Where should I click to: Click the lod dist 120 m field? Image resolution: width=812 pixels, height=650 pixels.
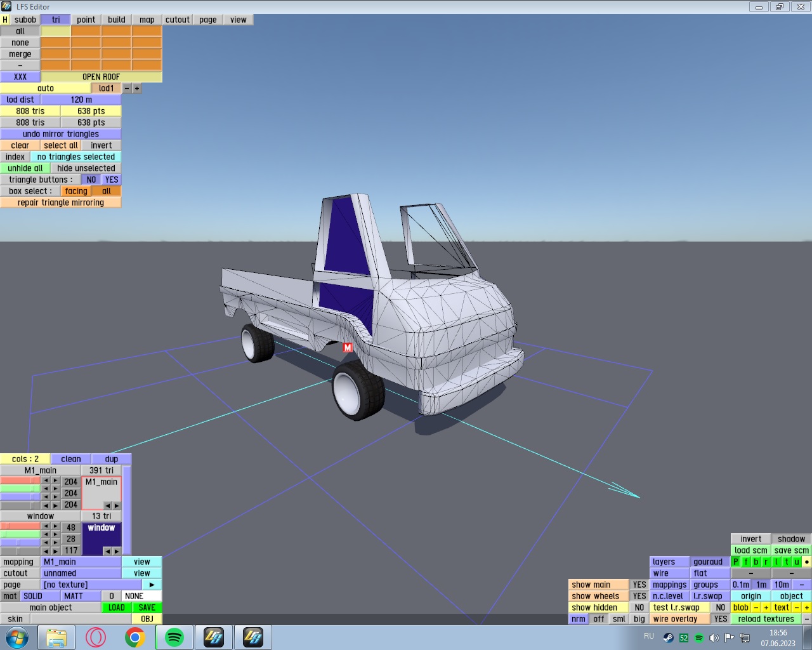click(81, 100)
